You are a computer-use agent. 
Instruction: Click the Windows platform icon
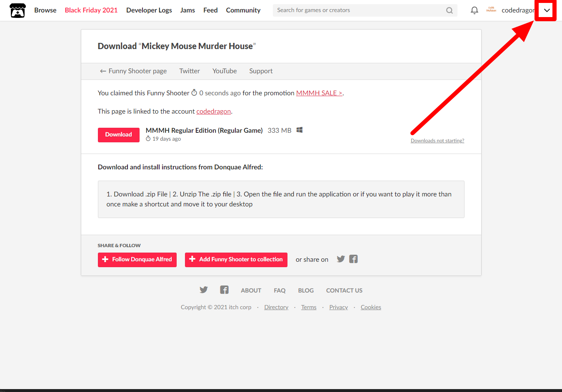[x=299, y=130]
